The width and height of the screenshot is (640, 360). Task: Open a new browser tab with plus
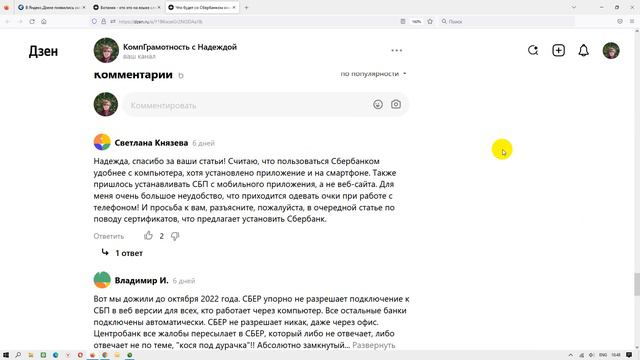pyautogui.click(x=246, y=7)
